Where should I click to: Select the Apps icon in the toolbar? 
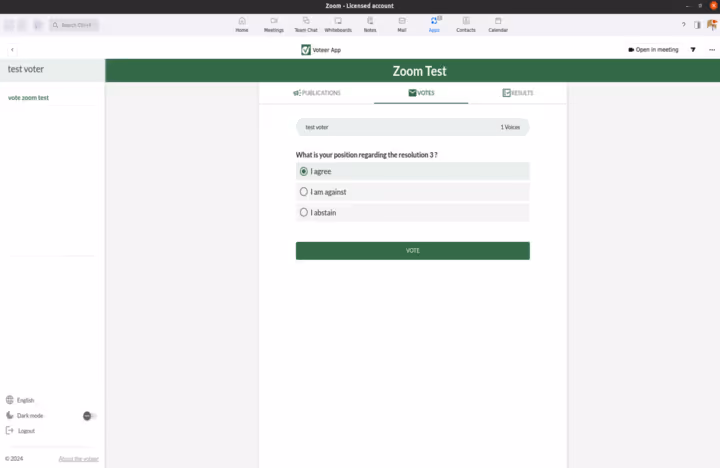coord(434,24)
